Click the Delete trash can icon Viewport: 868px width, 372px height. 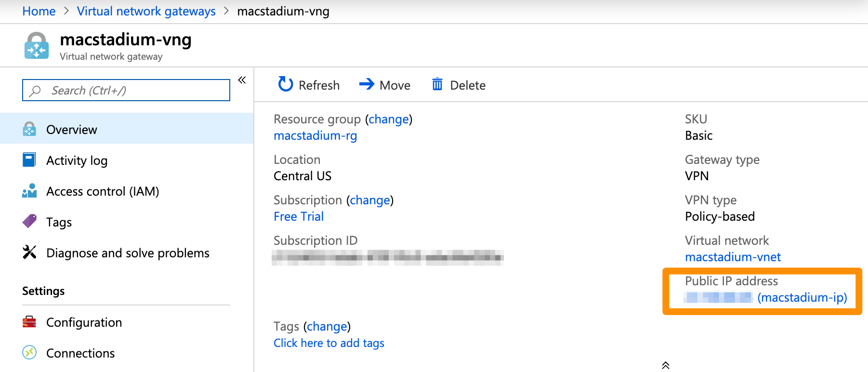tap(437, 84)
